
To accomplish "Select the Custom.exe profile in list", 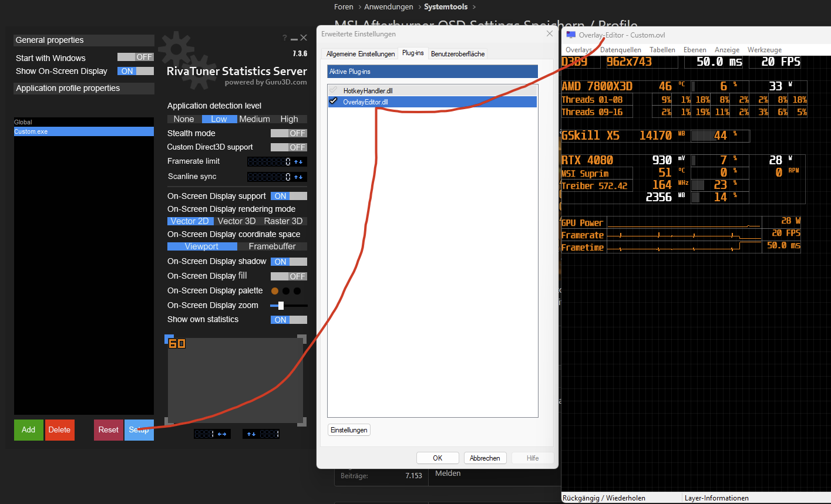I will 84,131.
